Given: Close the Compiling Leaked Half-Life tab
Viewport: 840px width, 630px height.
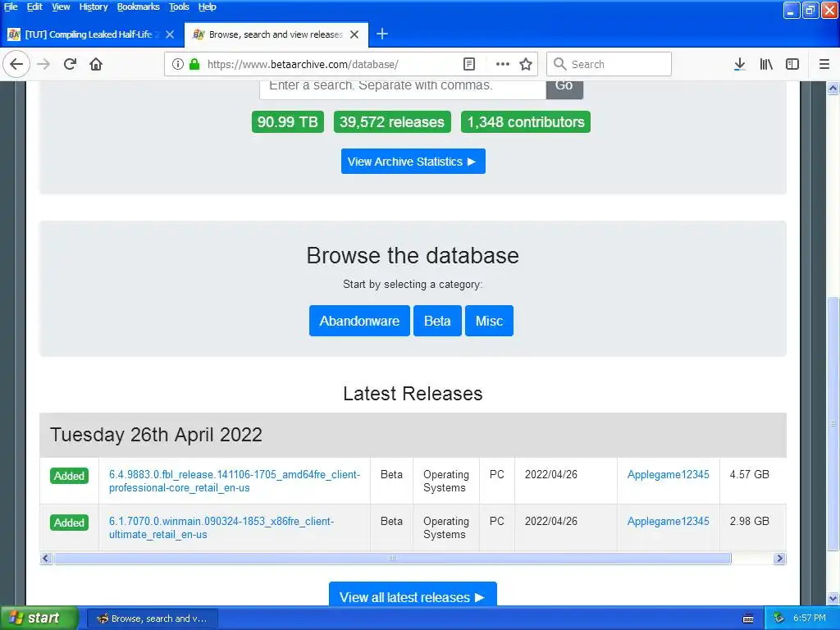Looking at the screenshot, I should 170,34.
